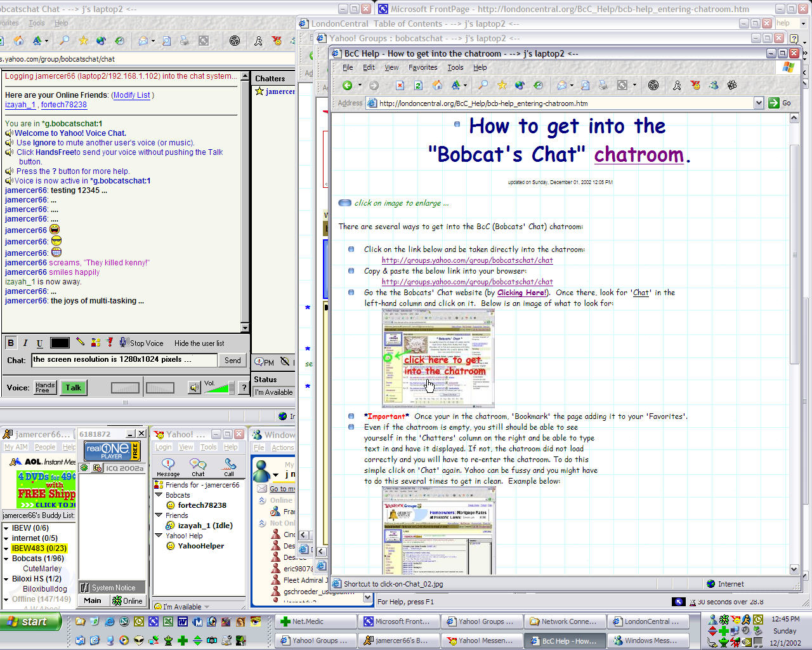The height and width of the screenshot is (650, 812).
Task: Adjust the Vol. volume slider
Action: tap(219, 388)
